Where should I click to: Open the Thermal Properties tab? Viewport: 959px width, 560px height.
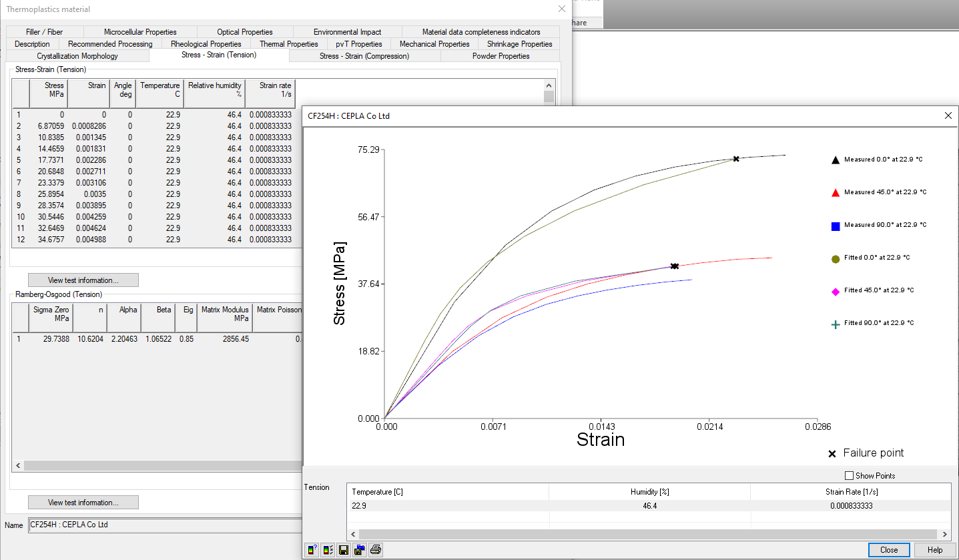[x=289, y=44]
